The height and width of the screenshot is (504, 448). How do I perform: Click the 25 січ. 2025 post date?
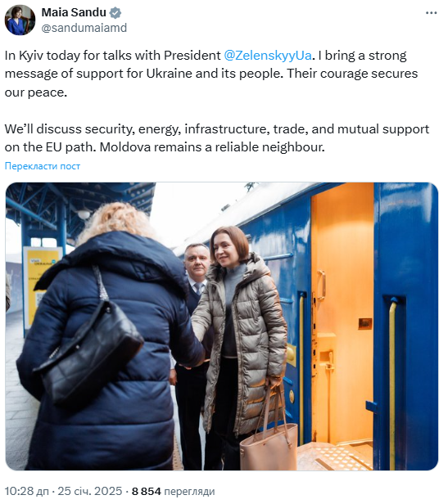click(90, 491)
